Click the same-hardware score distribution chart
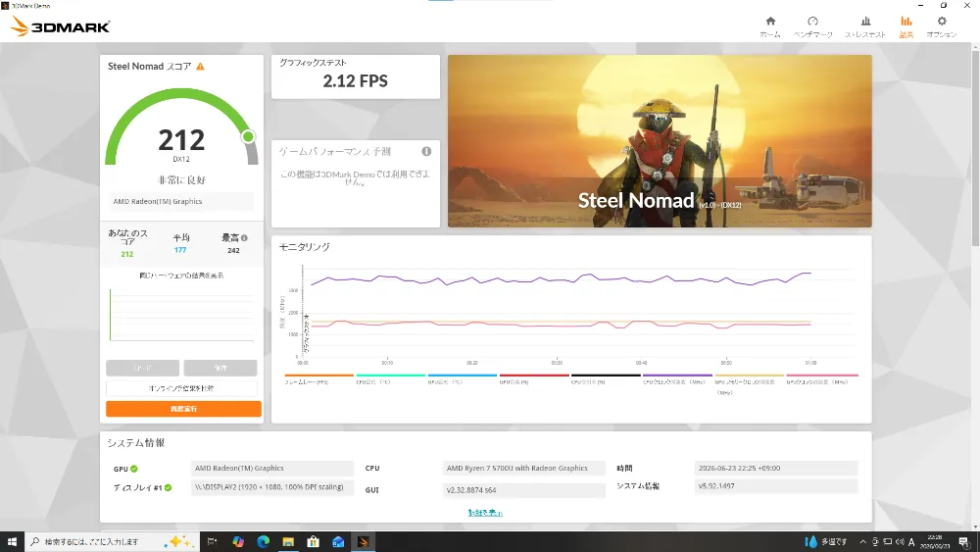Screen dimensions: 980x552 (x=182, y=315)
